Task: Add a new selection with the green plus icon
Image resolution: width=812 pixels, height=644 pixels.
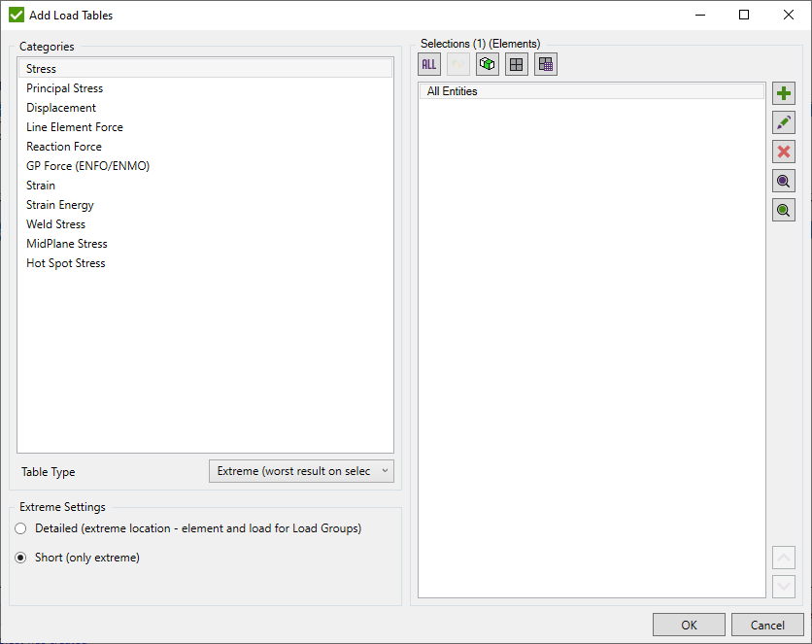Action: [x=783, y=92]
